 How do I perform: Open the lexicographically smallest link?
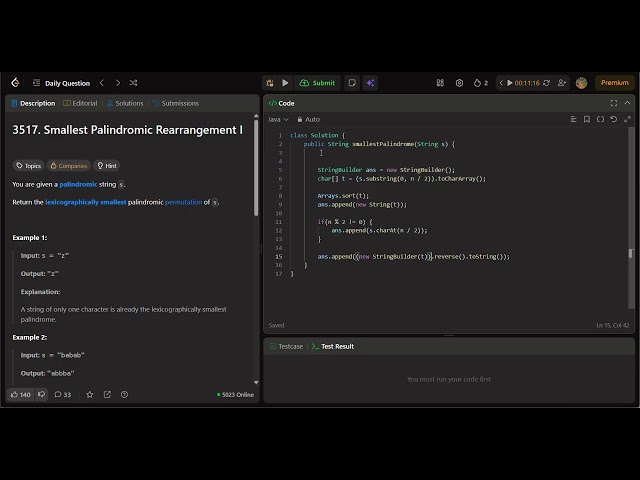[x=86, y=202]
